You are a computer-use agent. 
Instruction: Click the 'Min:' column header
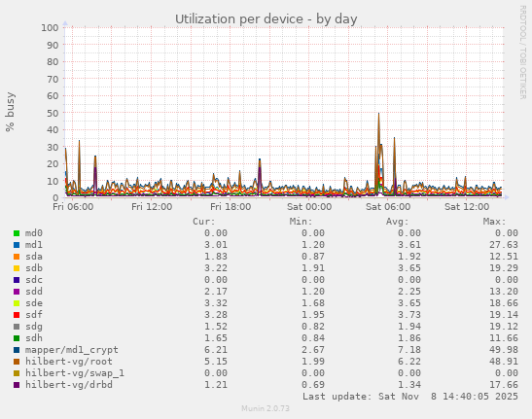301,222
